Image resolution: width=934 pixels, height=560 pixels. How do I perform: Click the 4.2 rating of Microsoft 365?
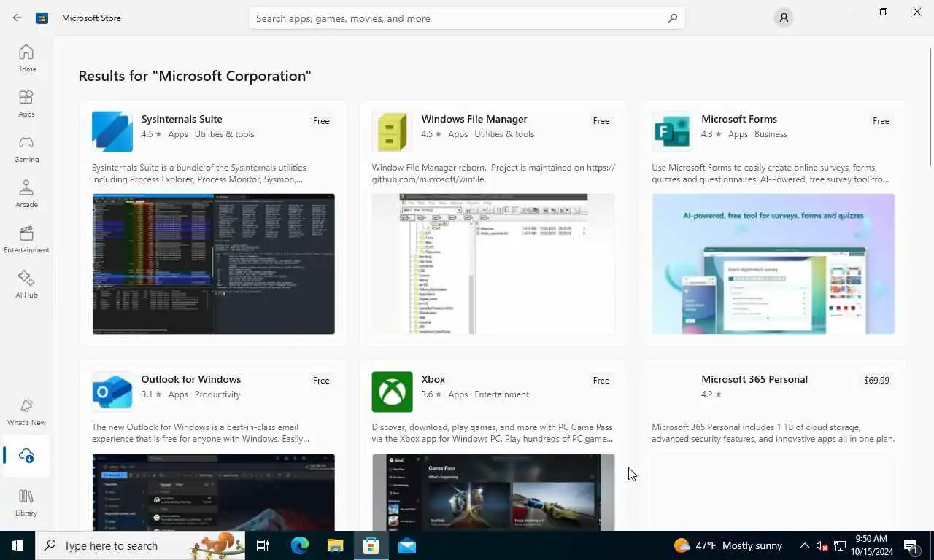711,394
